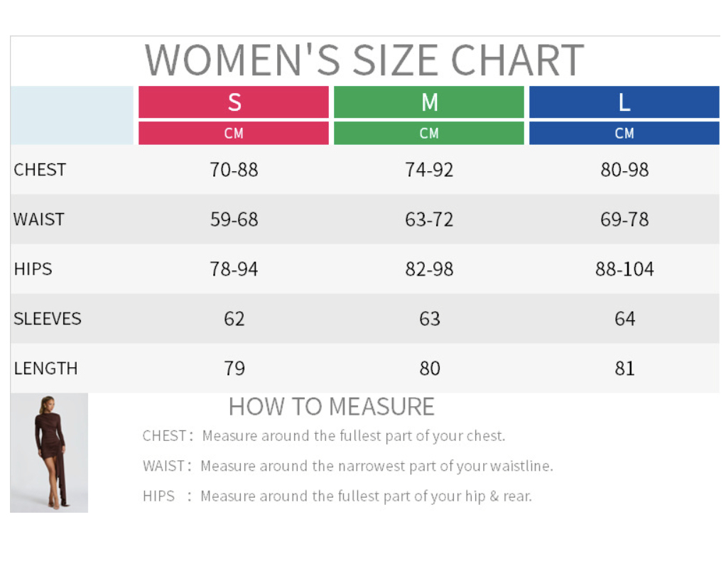Click the SLEEVES row label
Screen dimensions: 726x588
(48, 319)
